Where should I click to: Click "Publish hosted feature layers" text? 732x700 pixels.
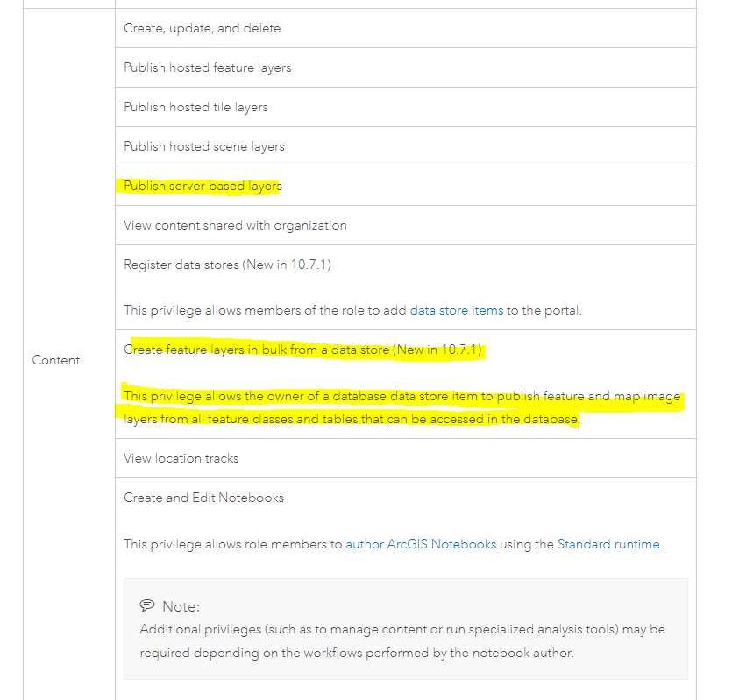pos(208,67)
